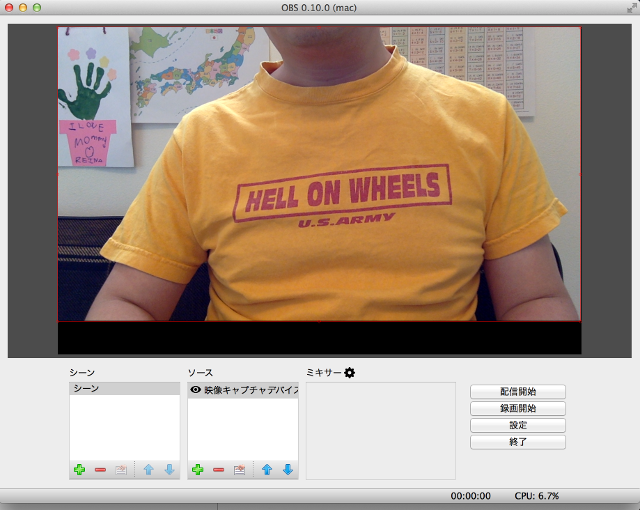Click the ソース panel heading
The image size is (640, 510).
tap(200, 373)
